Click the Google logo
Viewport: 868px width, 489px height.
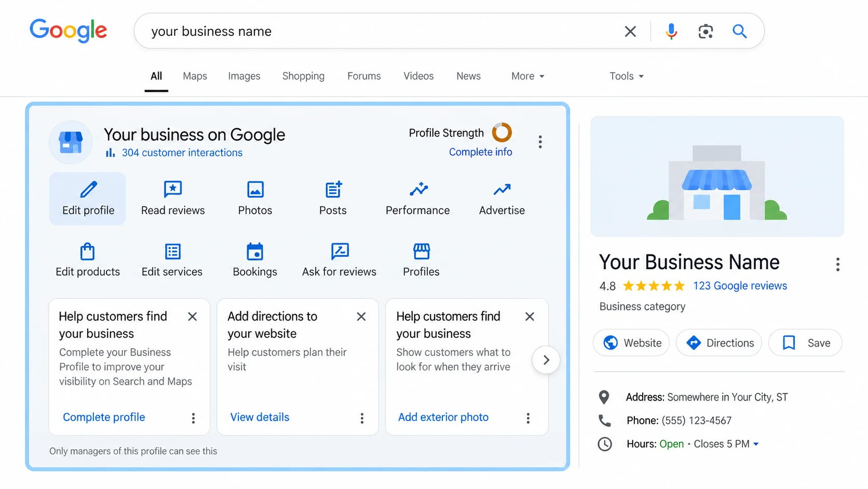[68, 31]
